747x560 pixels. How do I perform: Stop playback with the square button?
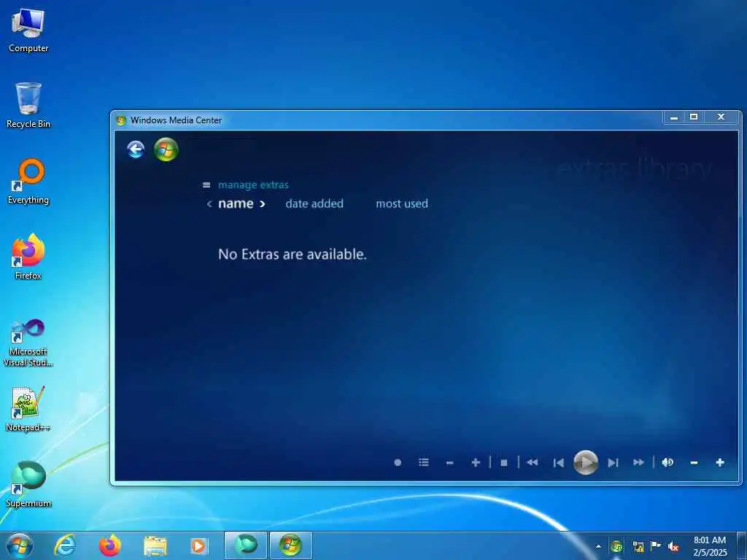(x=504, y=462)
